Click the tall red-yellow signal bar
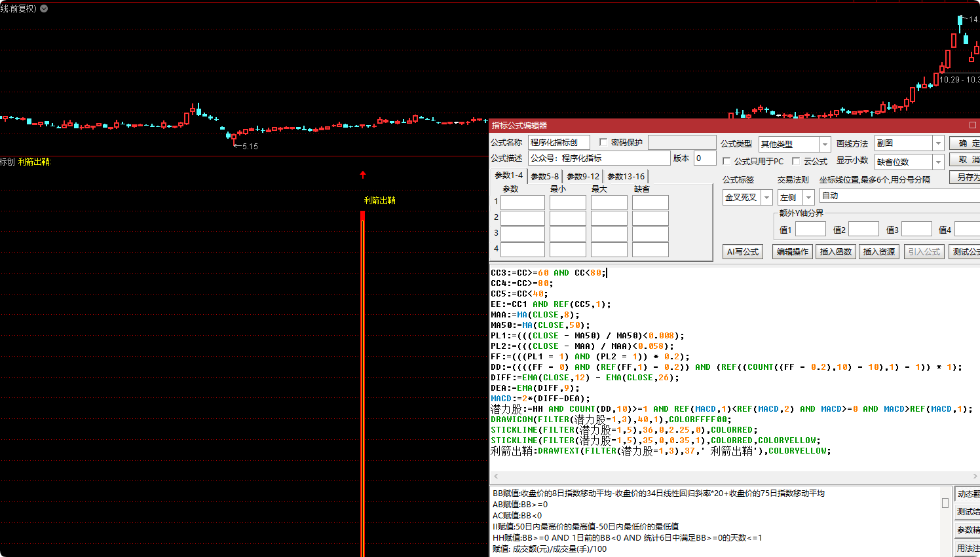 [x=363, y=383]
